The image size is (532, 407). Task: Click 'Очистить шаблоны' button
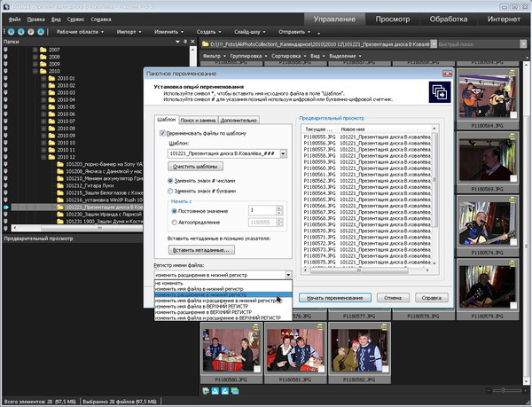[195, 167]
